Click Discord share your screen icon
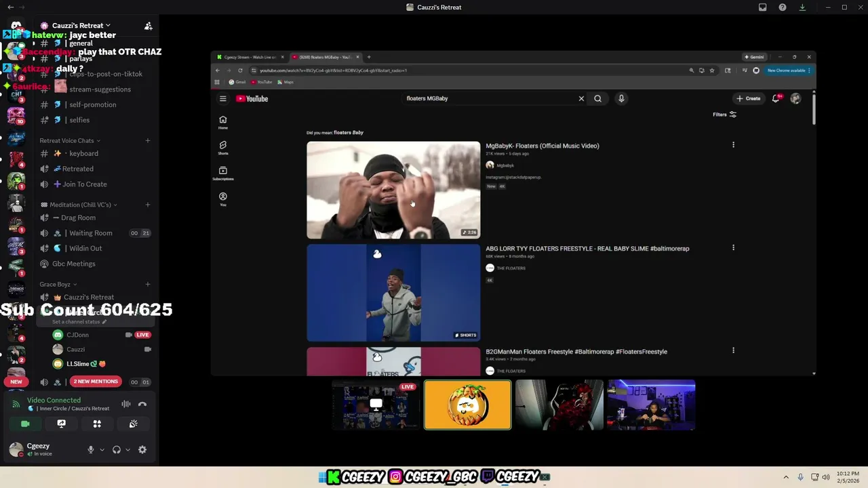868x488 pixels. coord(61,424)
